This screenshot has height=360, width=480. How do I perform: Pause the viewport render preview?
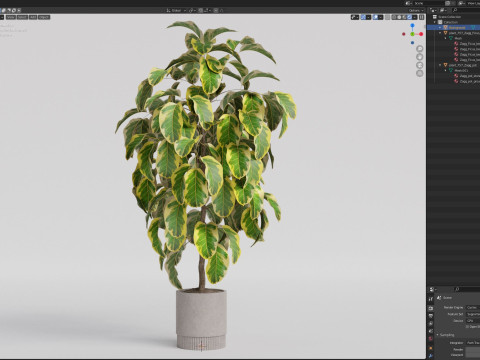421,17
